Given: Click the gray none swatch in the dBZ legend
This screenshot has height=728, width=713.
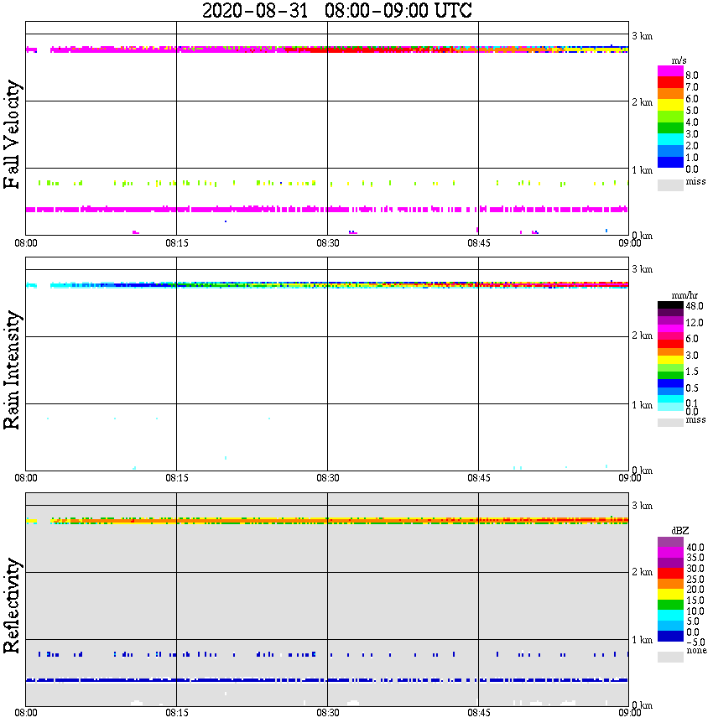Looking at the screenshot, I should click(670, 657).
